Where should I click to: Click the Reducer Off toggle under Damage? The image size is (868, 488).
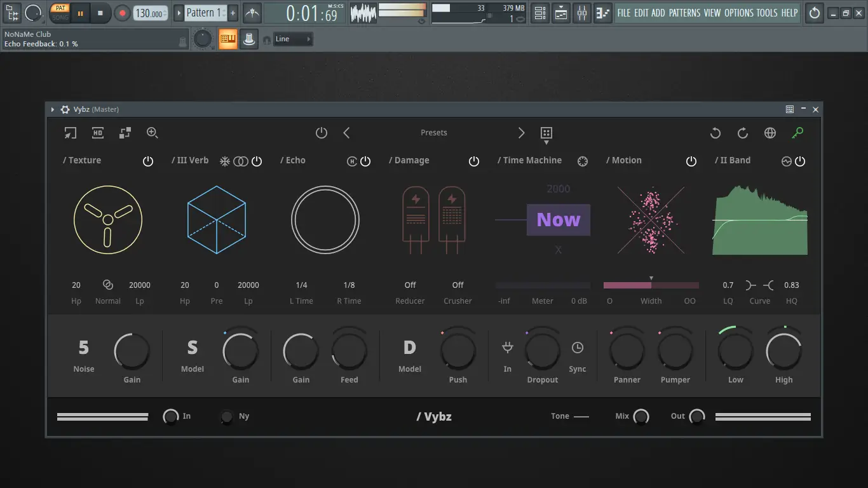coord(409,285)
